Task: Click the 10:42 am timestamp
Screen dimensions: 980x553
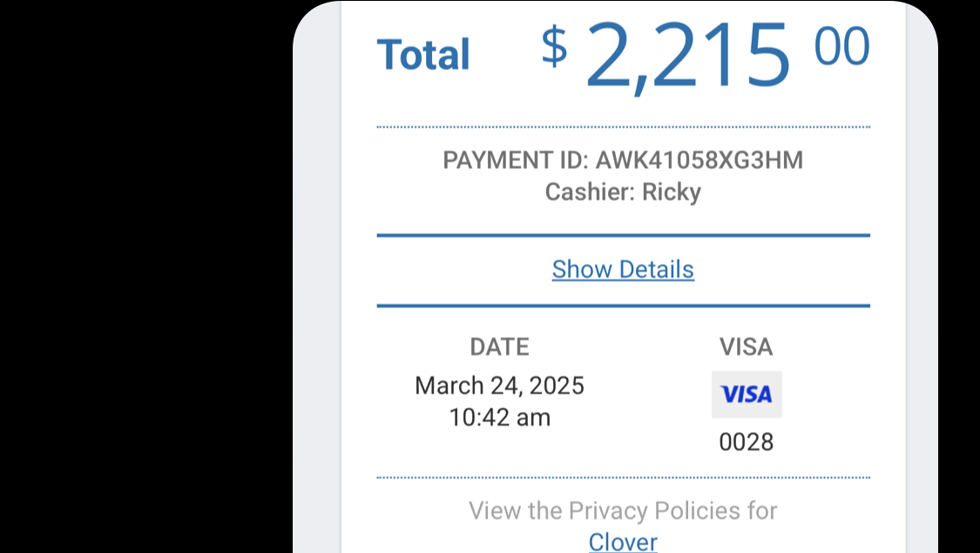Action: (499, 417)
